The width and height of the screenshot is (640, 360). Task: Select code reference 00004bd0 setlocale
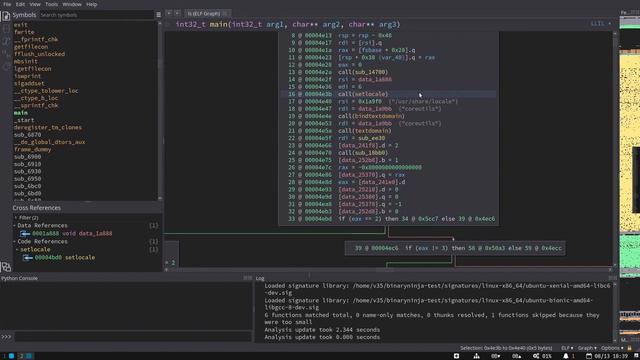(64, 258)
